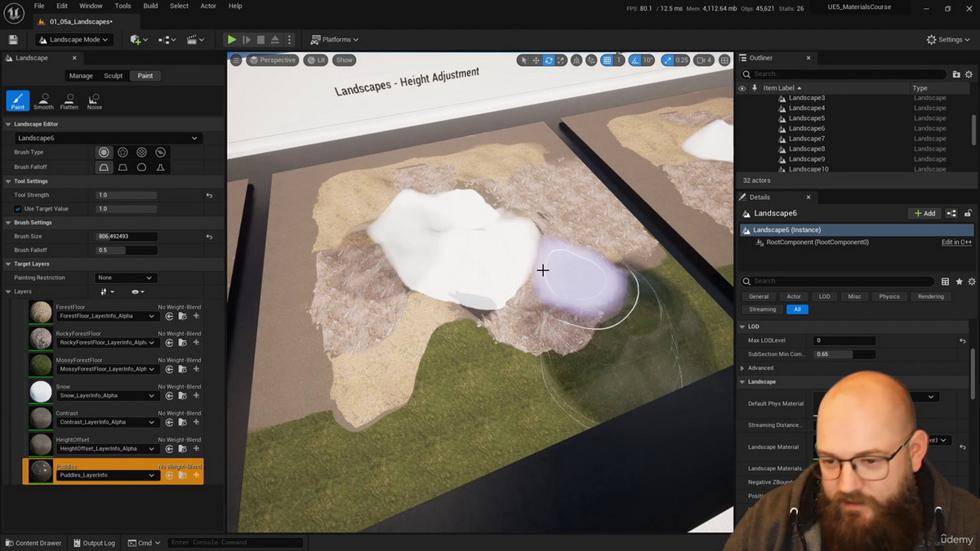Toggle the Lit view mode button
The height and width of the screenshot is (551, 980).
pos(315,60)
